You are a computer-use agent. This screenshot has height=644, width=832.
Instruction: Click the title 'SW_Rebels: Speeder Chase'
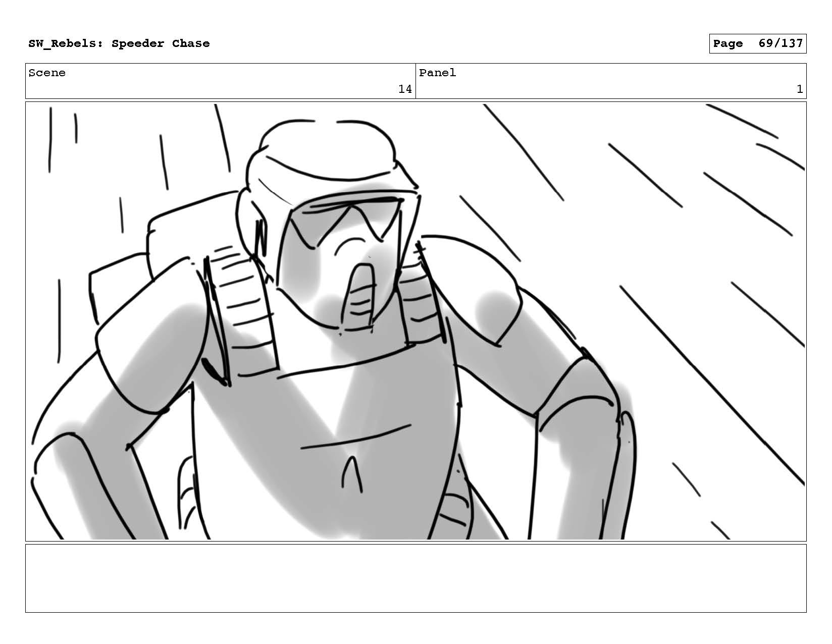pos(119,43)
